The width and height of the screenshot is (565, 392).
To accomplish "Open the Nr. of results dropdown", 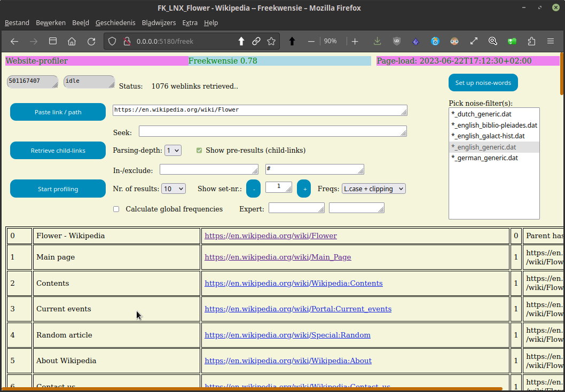I will [174, 189].
